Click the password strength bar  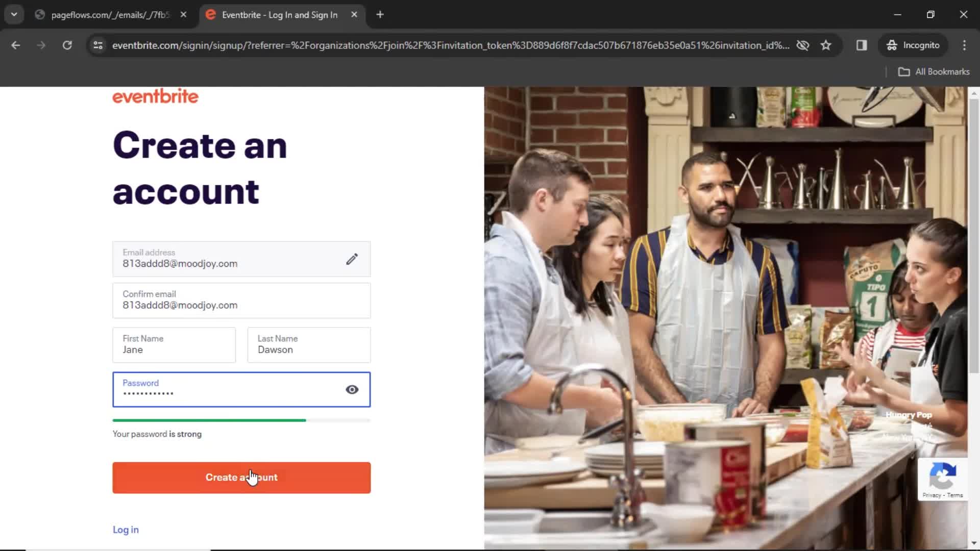point(241,420)
